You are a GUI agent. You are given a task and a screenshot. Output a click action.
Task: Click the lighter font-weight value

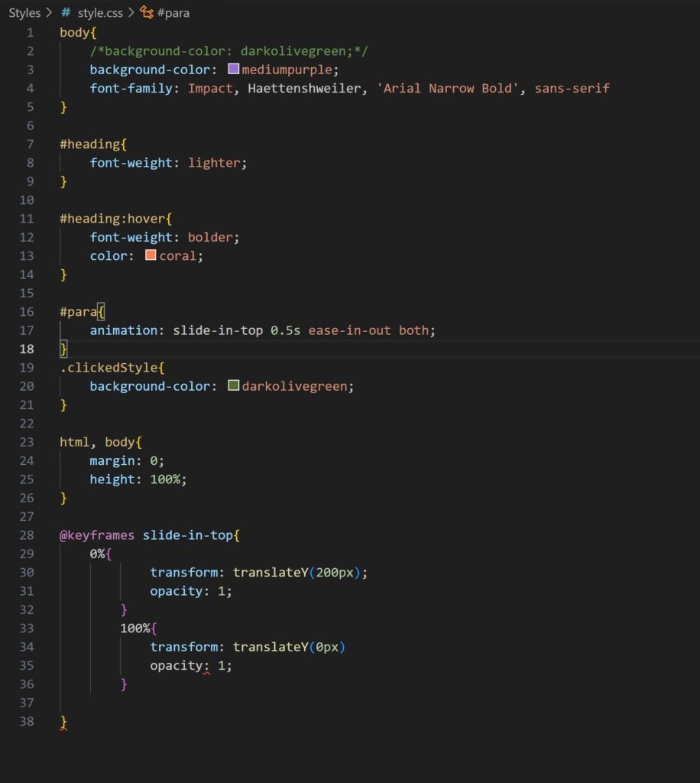coord(214,163)
